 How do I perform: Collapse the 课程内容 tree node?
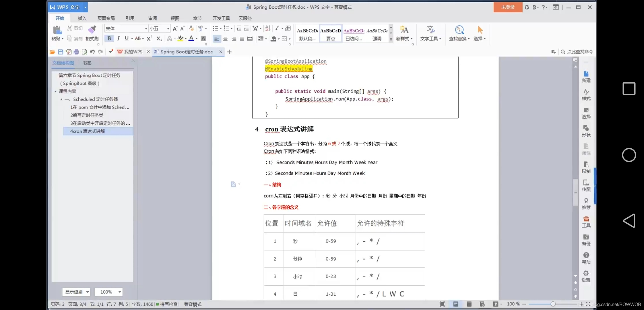55,91
